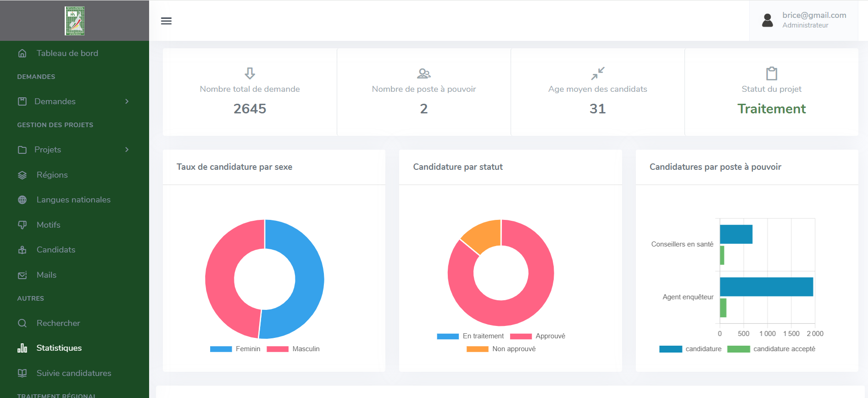This screenshot has height=398, width=868.
Task: Click the download arrow icon above total demande
Action: (250, 73)
